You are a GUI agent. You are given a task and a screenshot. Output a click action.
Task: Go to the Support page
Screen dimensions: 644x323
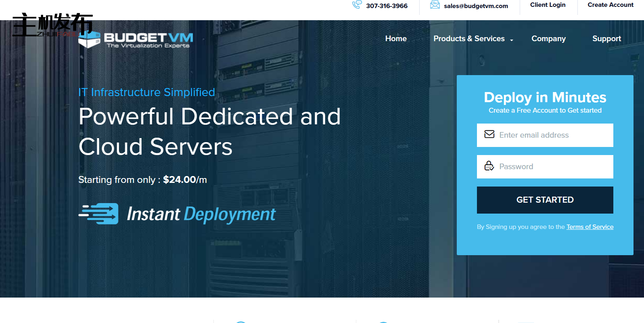point(606,39)
